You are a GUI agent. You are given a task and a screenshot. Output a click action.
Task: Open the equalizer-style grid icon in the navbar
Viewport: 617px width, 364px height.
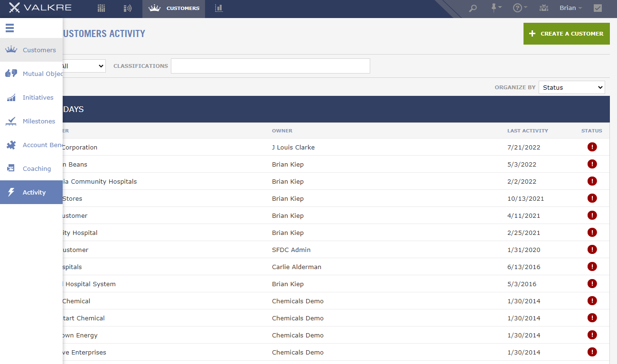(x=101, y=8)
